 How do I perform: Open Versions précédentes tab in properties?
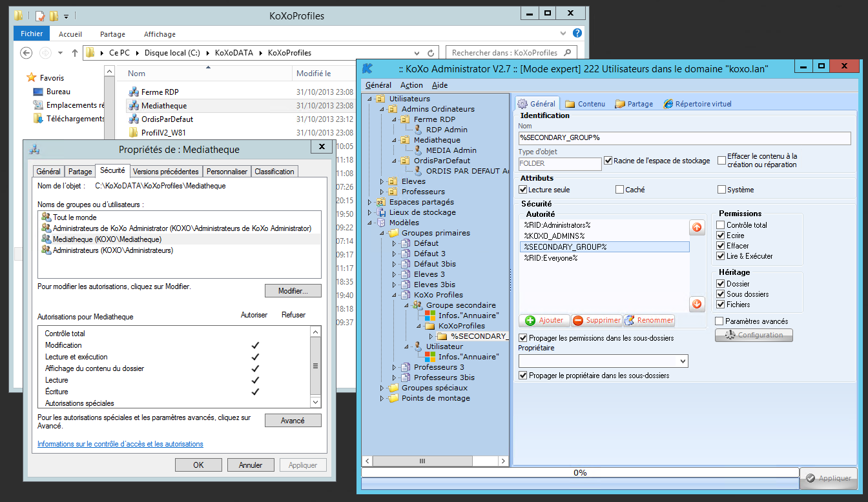166,172
